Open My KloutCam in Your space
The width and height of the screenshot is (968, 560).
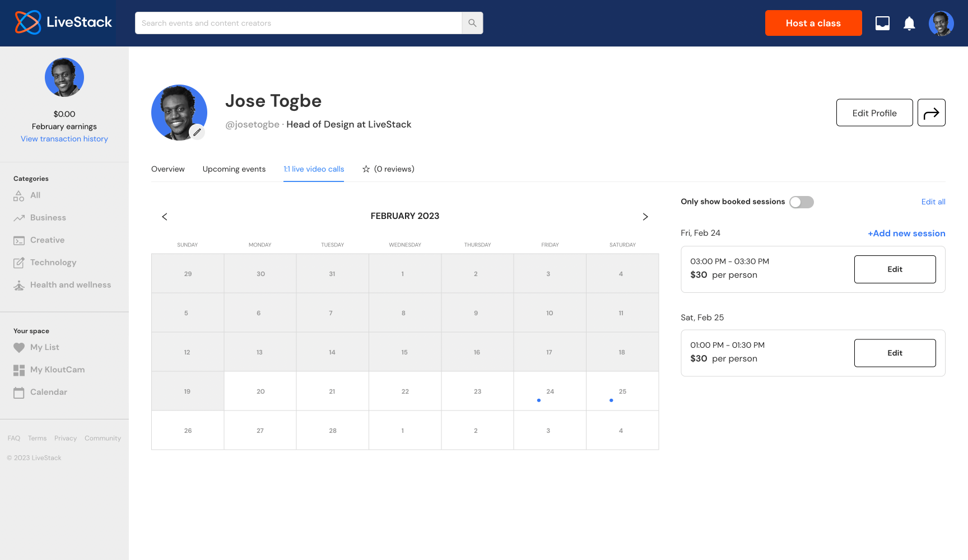point(57,370)
